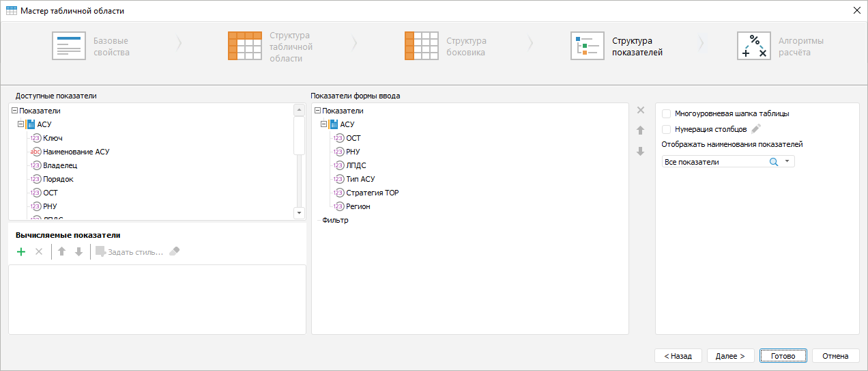868x371 pixels.
Task: Click the Отмена button
Action: point(835,356)
